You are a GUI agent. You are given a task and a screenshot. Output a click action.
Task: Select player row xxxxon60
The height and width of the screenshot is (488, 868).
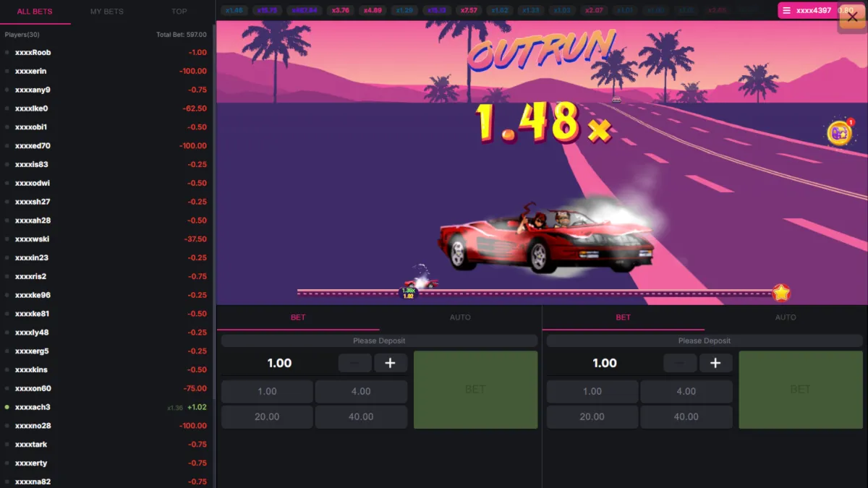coord(106,389)
